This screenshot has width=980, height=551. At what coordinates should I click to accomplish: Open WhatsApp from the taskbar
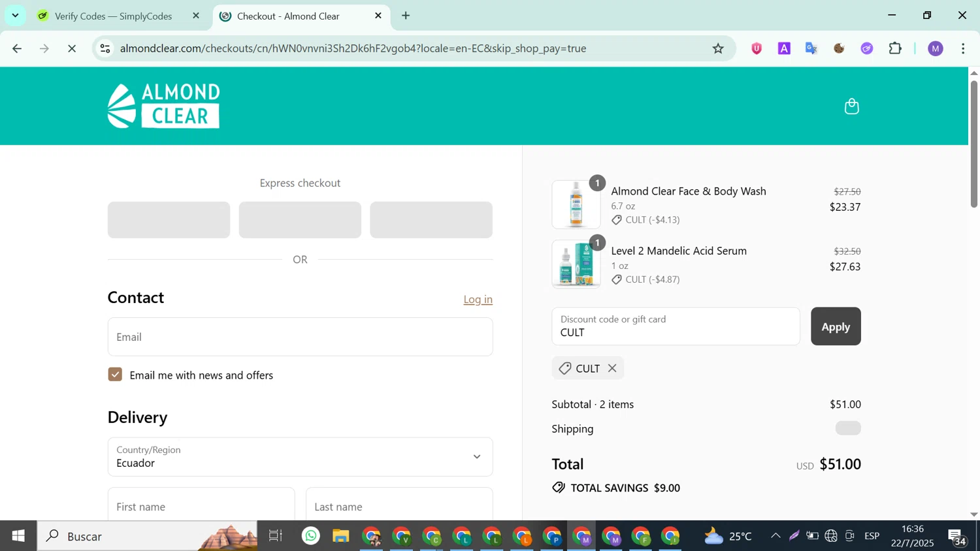[311, 536]
